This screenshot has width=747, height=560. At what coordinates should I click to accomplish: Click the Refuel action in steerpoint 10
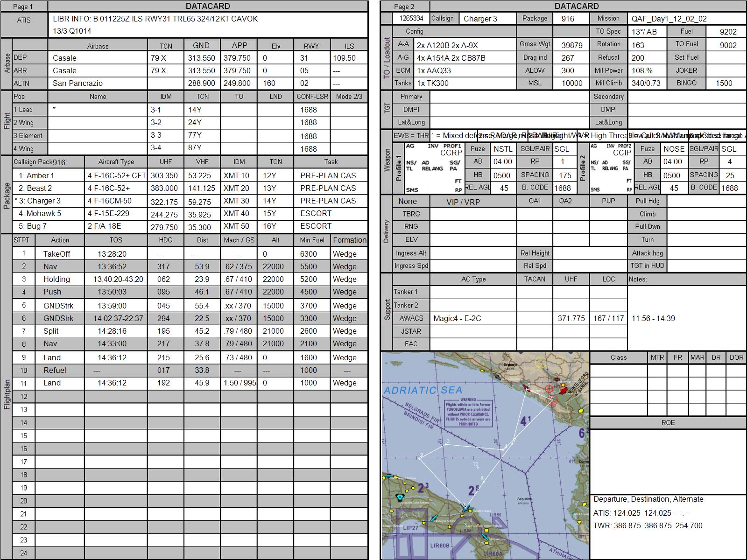coord(55,370)
